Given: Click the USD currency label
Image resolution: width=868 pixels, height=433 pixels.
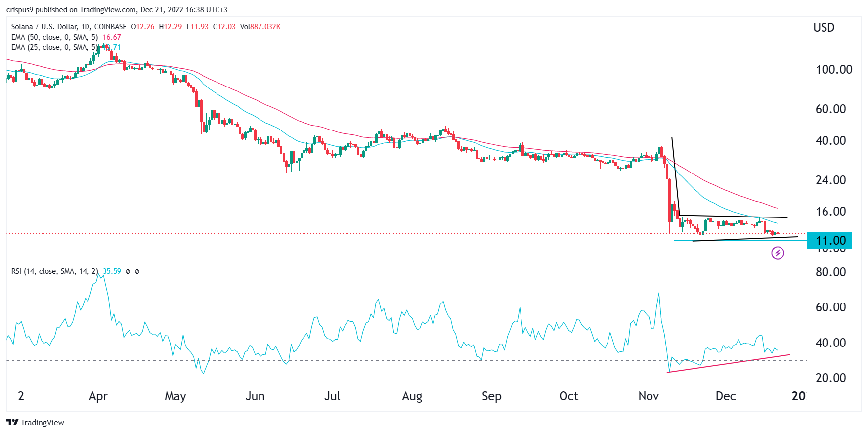Looking at the screenshot, I should point(824,28).
